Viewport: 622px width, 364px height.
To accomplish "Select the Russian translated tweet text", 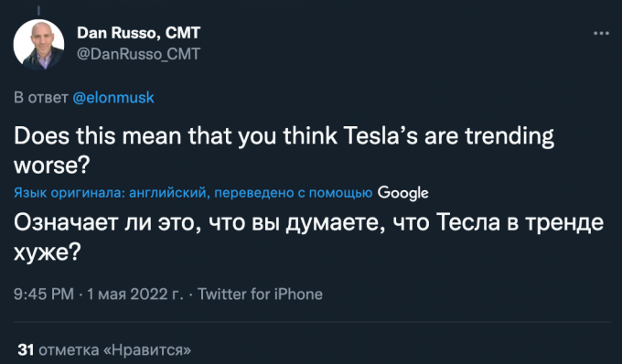I will coord(308,237).
